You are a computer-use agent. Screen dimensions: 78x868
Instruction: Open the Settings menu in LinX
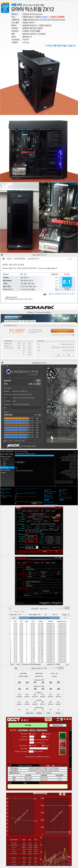16,612
